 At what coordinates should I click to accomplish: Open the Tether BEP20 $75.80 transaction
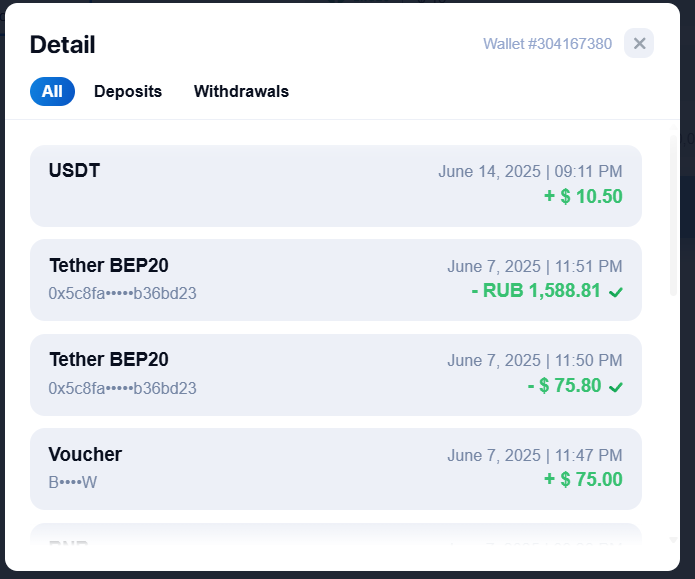click(336, 375)
